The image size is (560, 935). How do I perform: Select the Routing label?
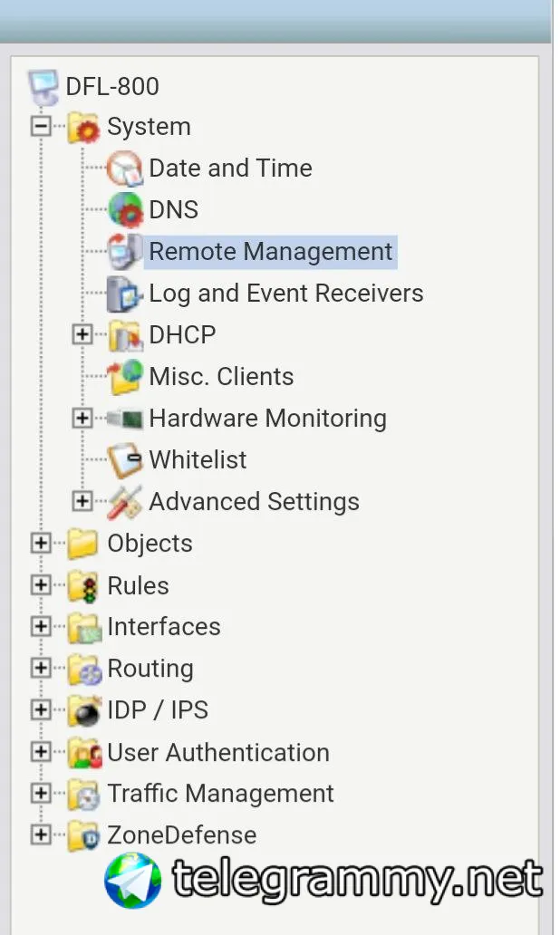[150, 669]
